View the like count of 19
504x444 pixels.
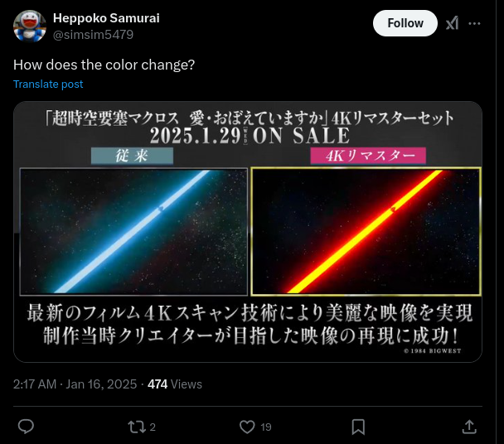[266, 427]
